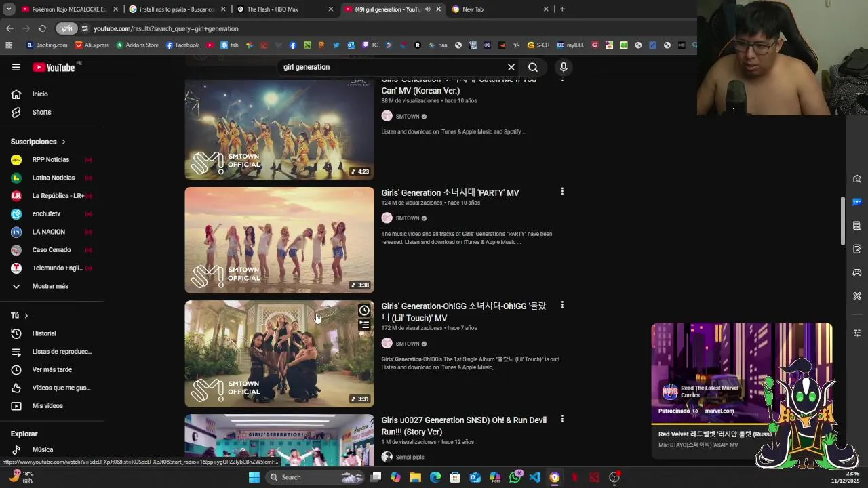This screenshot has width=868, height=488.
Task: Clear the search box with the X icon
Action: coord(511,67)
